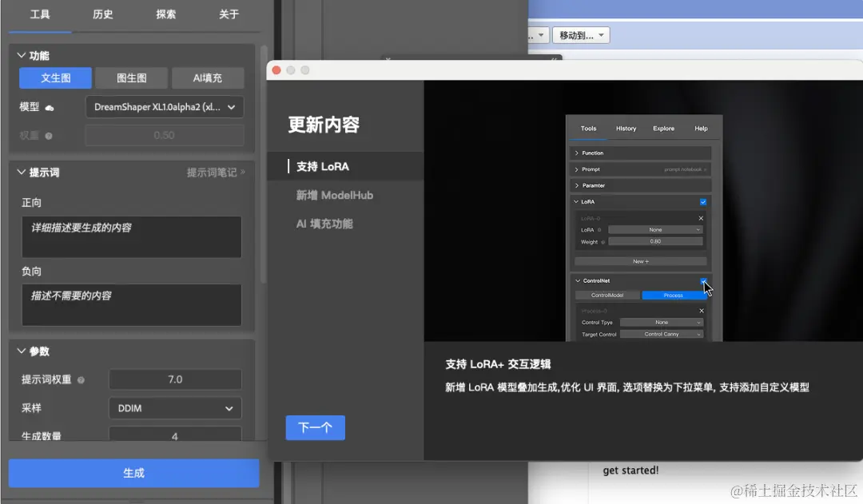The image size is (863, 504).
Task: Open the 移动到 dropdown at top right
Action: 581,34
